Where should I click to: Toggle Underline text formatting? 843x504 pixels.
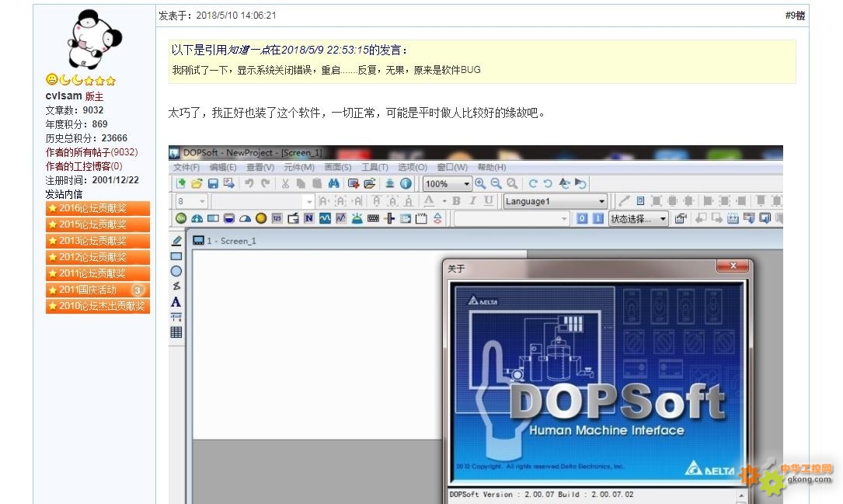pos(488,201)
